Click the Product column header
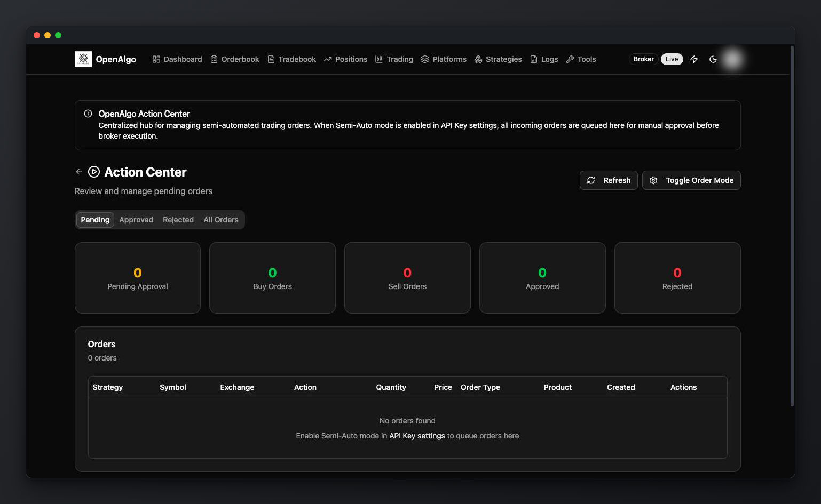 click(x=558, y=387)
